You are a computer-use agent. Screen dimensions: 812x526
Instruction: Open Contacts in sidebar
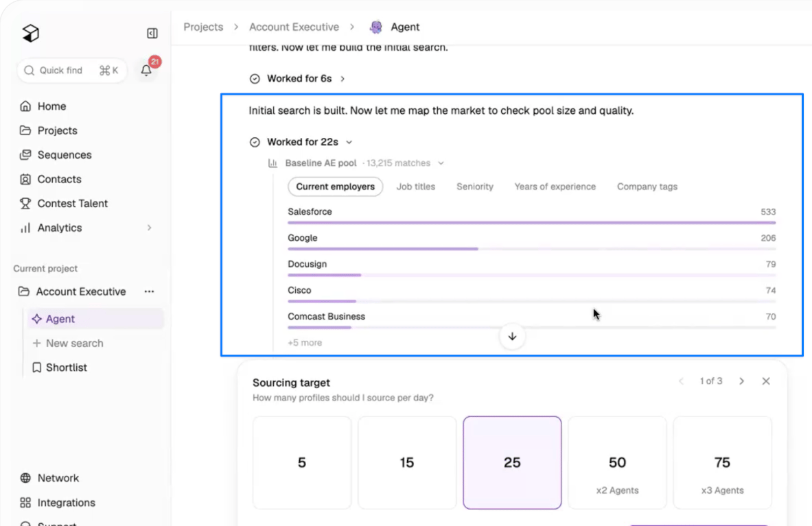point(59,179)
